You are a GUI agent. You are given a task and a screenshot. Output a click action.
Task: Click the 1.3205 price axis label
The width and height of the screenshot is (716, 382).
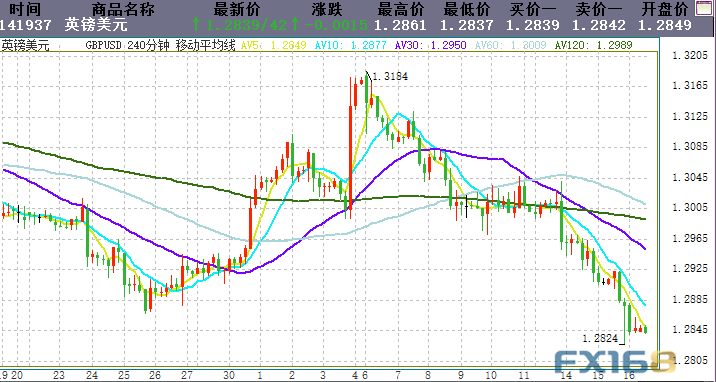click(x=690, y=56)
